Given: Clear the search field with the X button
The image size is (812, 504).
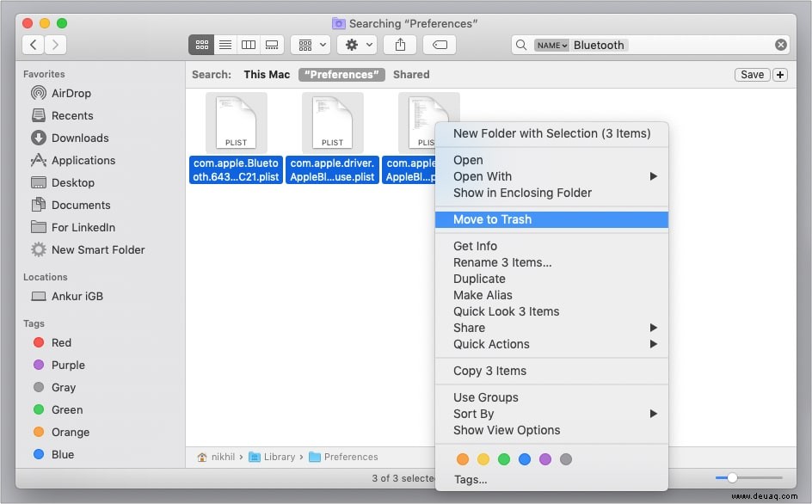Looking at the screenshot, I should tap(781, 45).
